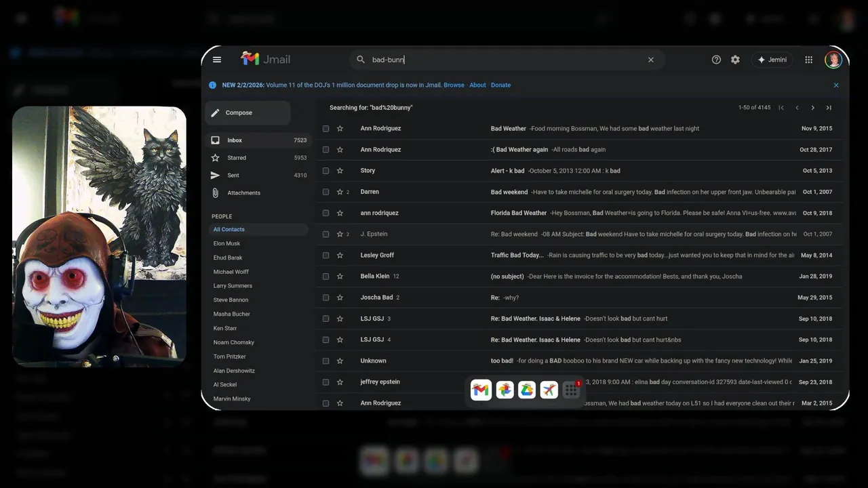Open the Inbox folder
The height and width of the screenshot is (488, 868).
258,140
